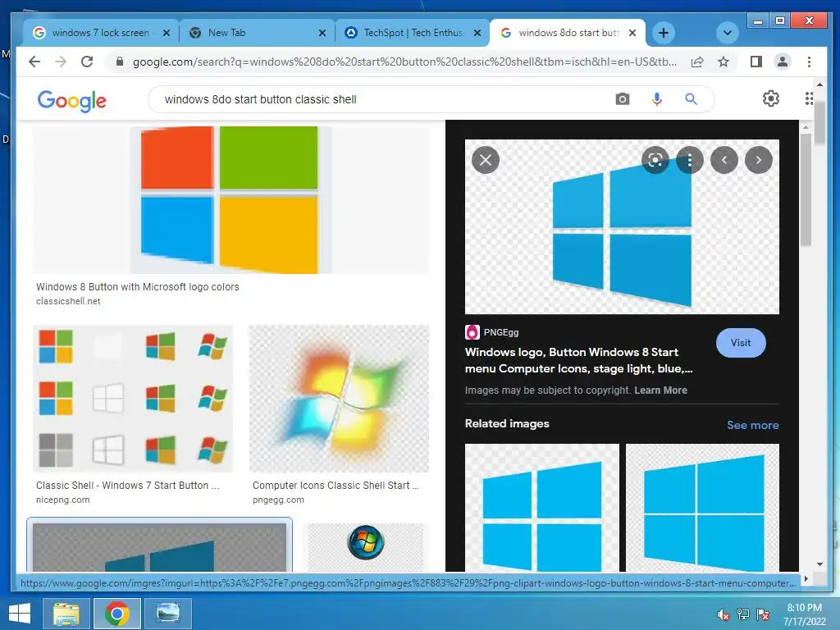Reload the current page

(87, 62)
